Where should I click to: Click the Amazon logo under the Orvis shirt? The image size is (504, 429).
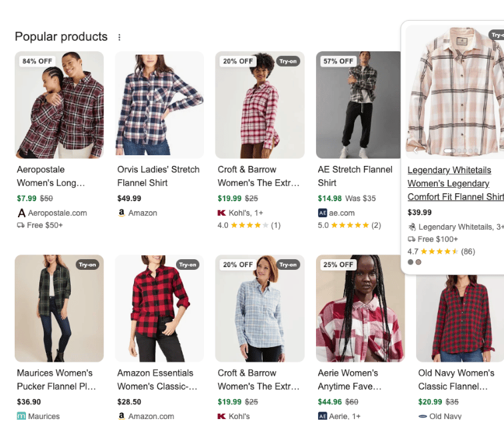(x=121, y=213)
